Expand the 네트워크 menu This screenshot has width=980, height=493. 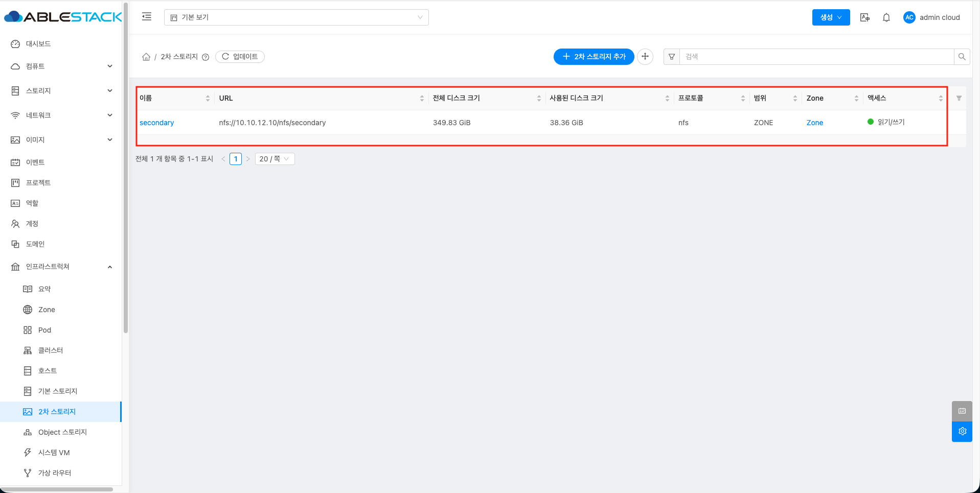tap(61, 115)
